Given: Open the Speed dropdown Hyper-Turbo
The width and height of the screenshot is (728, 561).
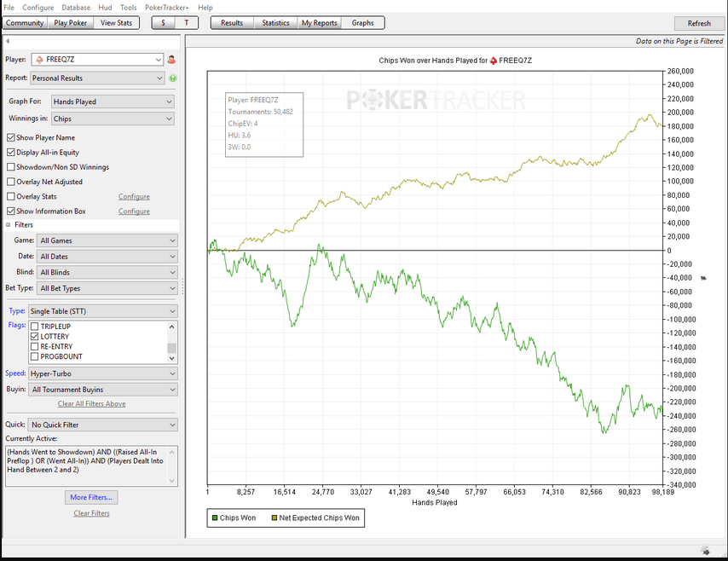Looking at the screenshot, I should tap(103, 373).
